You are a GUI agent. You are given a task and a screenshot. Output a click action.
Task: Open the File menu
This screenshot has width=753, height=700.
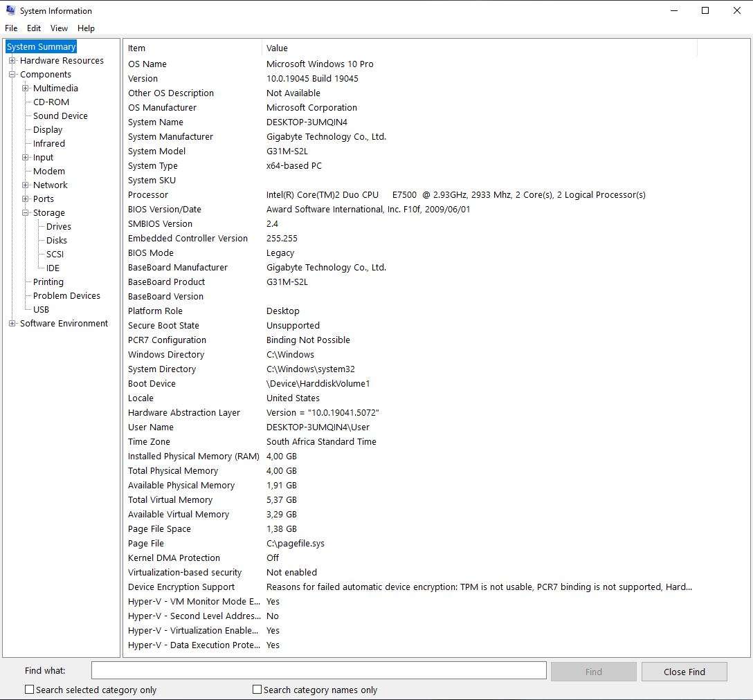(11, 28)
